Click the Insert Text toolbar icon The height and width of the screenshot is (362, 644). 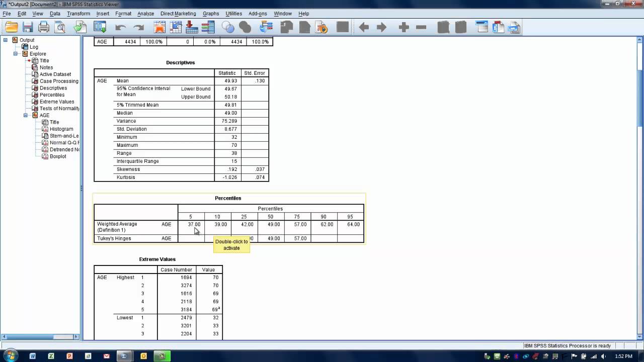tap(514, 28)
